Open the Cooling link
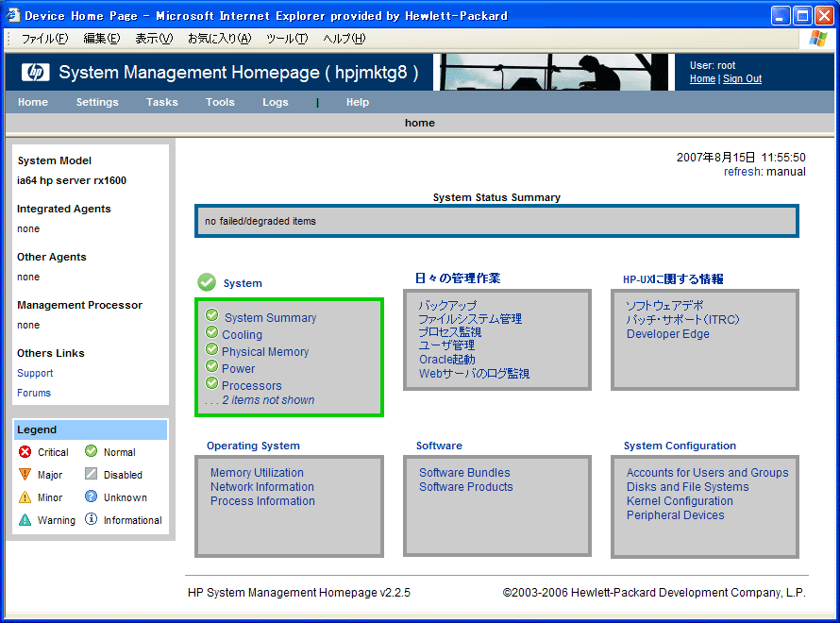 243,335
